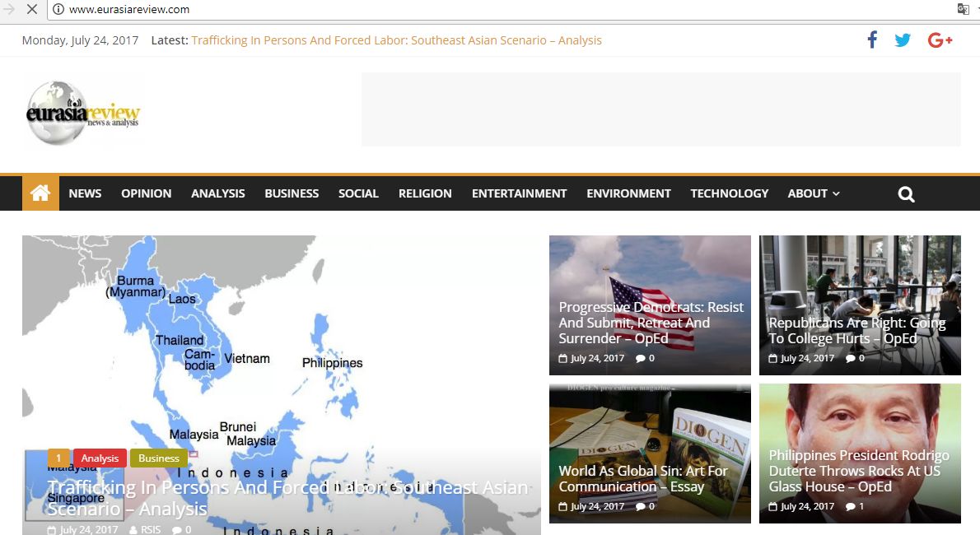This screenshot has width=980, height=535.
Task: Click the banner advertisement area
Action: (661, 109)
